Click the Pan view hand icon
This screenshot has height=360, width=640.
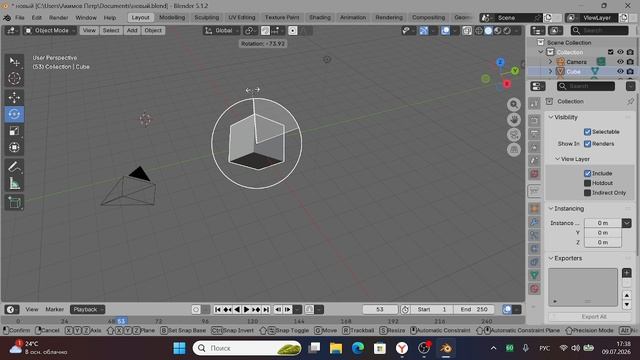pos(514,120)
